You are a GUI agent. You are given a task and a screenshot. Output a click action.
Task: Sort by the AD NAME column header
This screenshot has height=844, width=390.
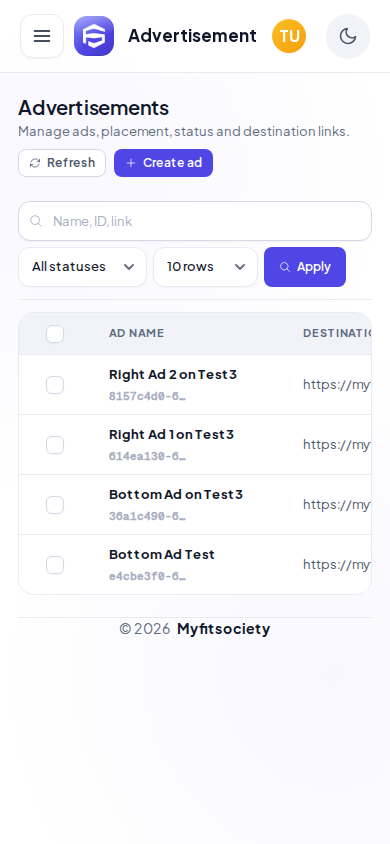coord(136,333)
